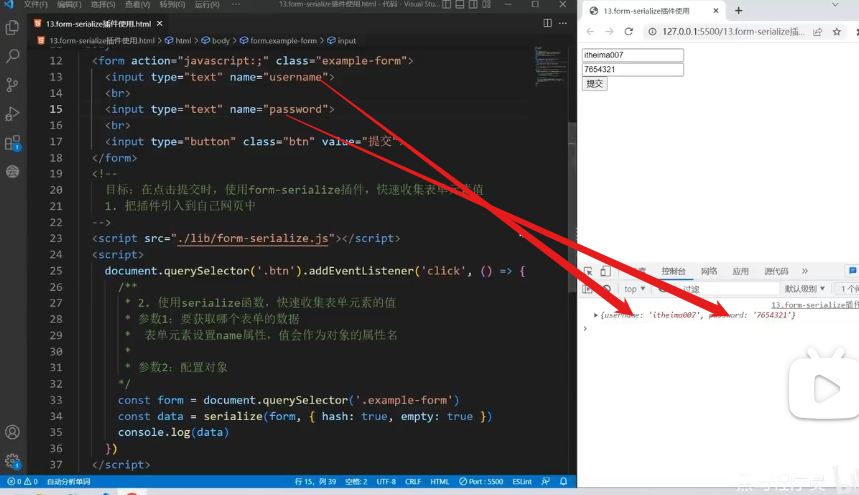859x495 pixels.
Task: Expand the hidden menu bar ellipsis
Action: tap(236, 4)
